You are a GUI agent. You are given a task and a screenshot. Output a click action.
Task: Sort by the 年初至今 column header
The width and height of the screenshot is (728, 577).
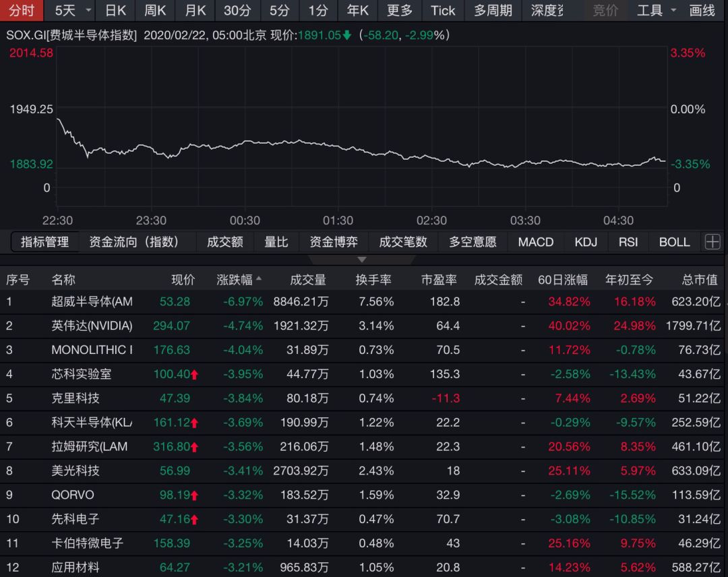(x=629, y=280)
